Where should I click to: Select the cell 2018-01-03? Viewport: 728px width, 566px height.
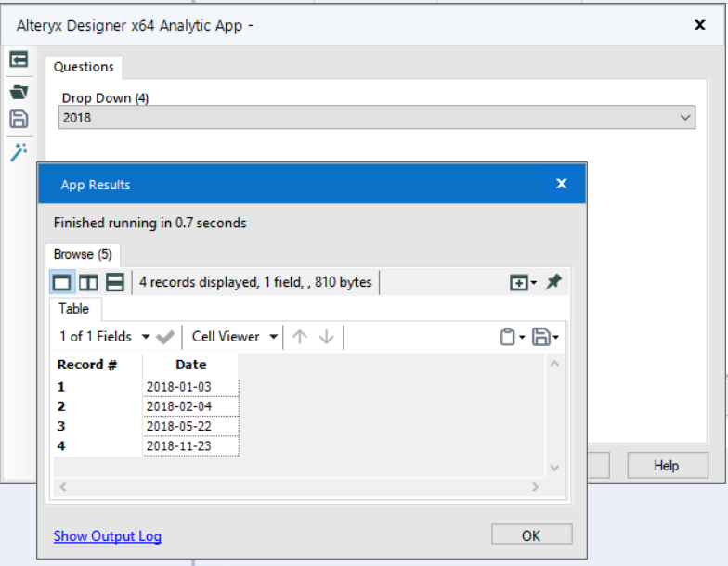point(191,386)
